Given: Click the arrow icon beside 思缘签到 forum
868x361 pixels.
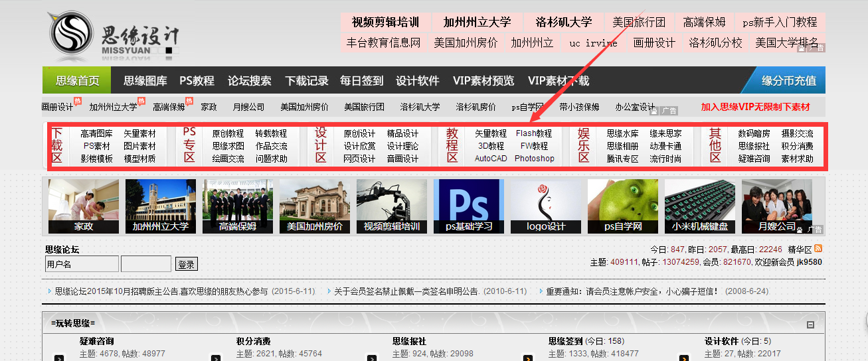Looking at the screenshot, I should click(x=528, y=358).
